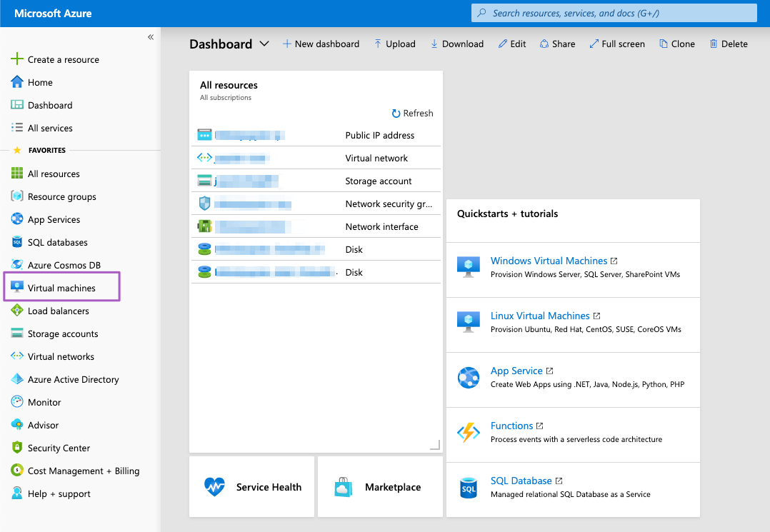The image size is (770, 532).
Task: Open Virtual machines in the favorites menu
Action: coord(61,288)
